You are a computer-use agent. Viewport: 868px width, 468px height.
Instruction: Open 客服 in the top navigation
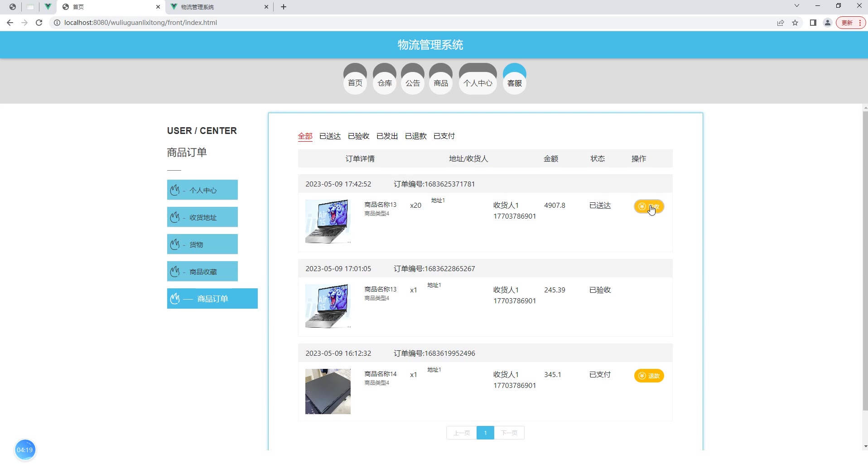pyautogui.click(x=514, y=83)
